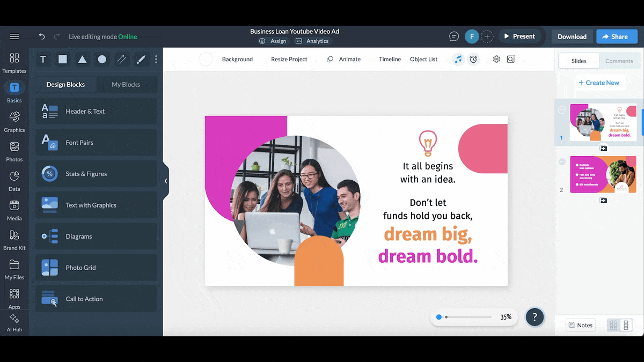Expand more tools three-dot menu
This screenshot has height=362, width=644.
click(x=156, y=60)
